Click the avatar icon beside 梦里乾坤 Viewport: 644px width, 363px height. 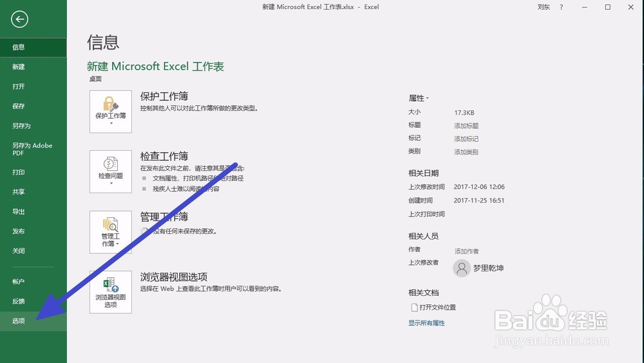click(x=462, y=268)
